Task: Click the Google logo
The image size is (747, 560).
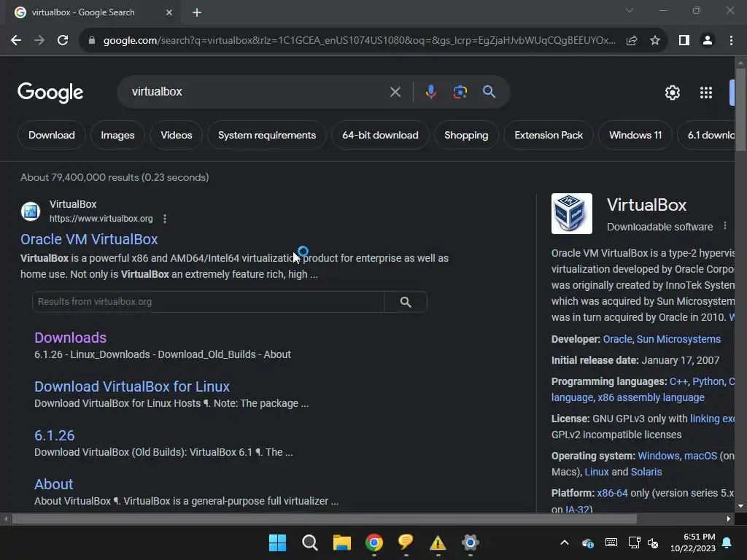Action: (50, 93)
